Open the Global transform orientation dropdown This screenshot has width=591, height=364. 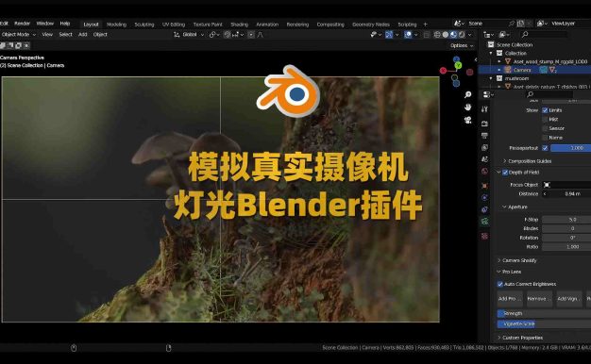tap(189, 35)
